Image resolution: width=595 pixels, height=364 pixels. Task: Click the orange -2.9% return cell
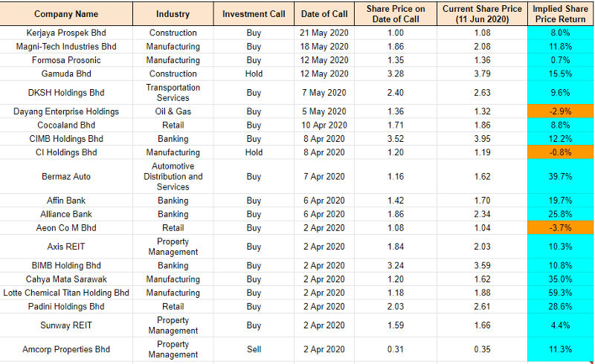click(560, 111)
